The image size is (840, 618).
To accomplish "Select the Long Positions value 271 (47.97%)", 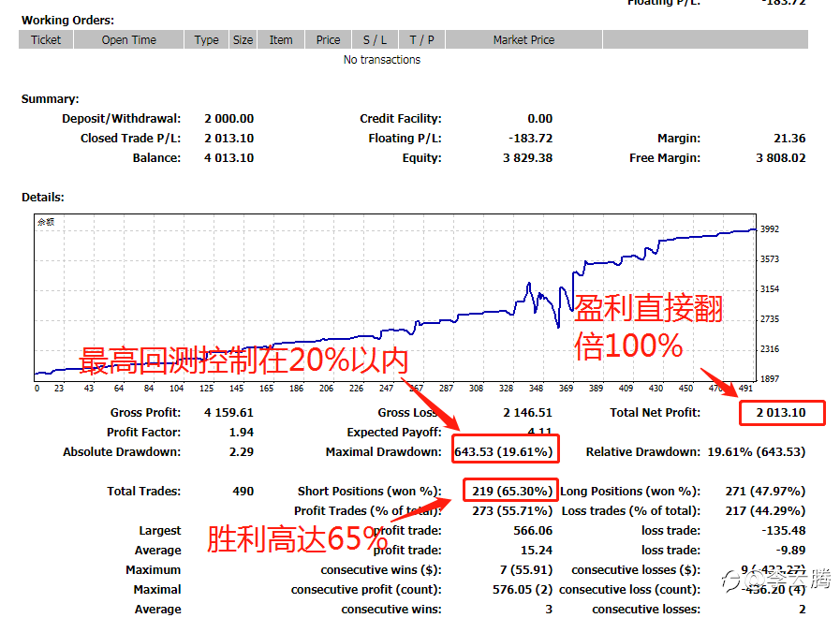I will pyautogui.click(x=765, y=491).
